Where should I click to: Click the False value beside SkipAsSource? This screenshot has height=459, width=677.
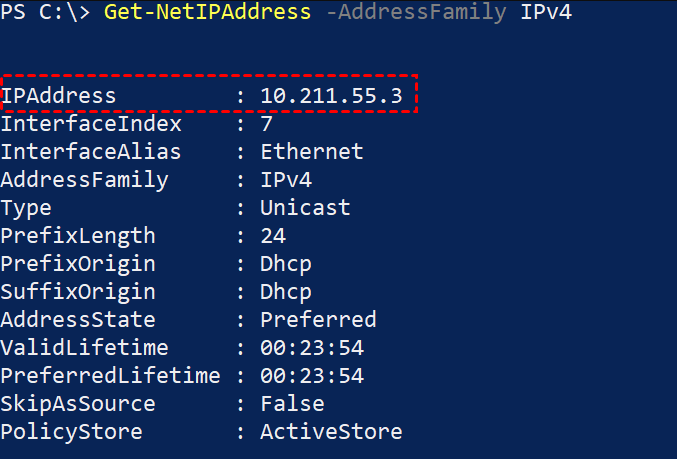click(x=292, y=404)
